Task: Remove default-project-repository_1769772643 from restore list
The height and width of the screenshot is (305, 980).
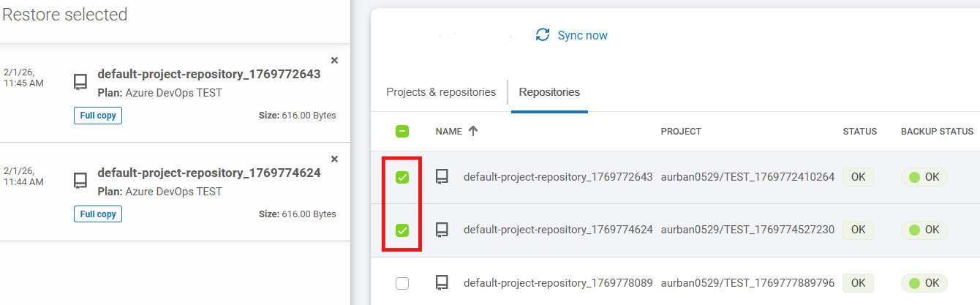Action: click(x=334, y=60)
